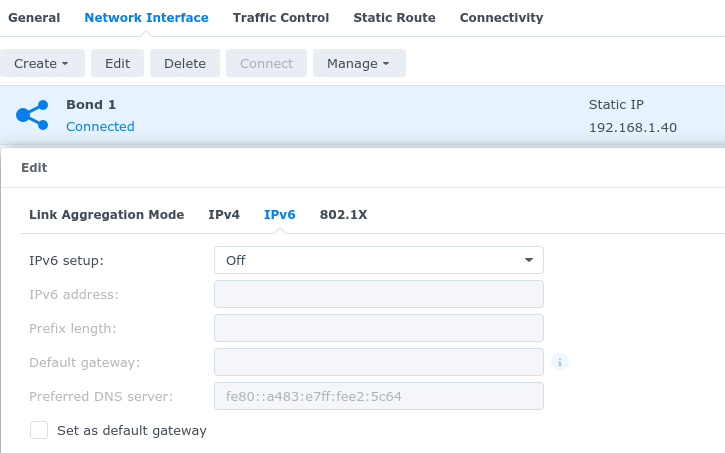Image resolution: width=725 pixels, height=453 pixels.
Task: Select the IPv4 tab in Edit dialog
Action: pos(224,214)
